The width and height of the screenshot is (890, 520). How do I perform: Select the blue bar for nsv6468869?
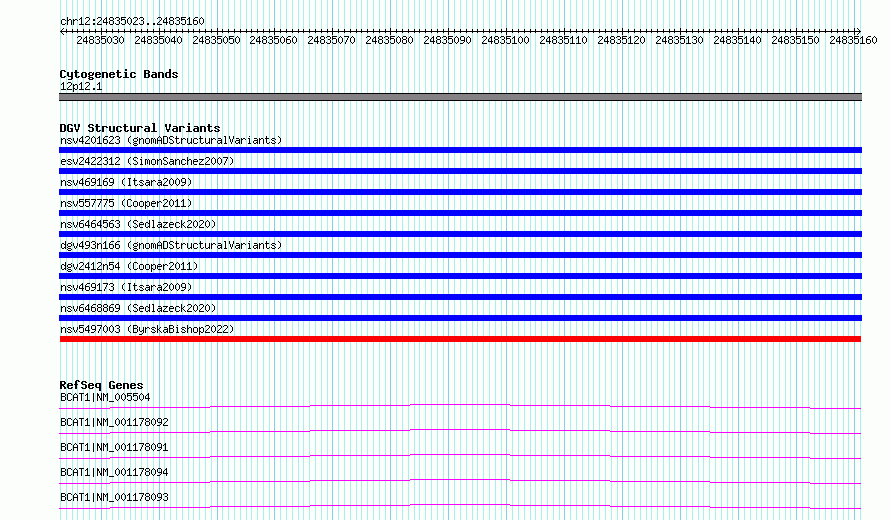[460, 318]
